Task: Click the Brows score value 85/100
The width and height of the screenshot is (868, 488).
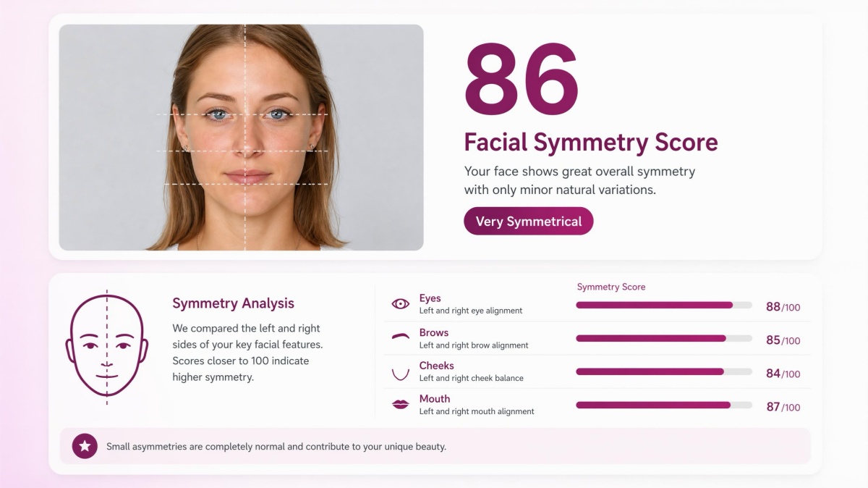Action: point(783,340)
